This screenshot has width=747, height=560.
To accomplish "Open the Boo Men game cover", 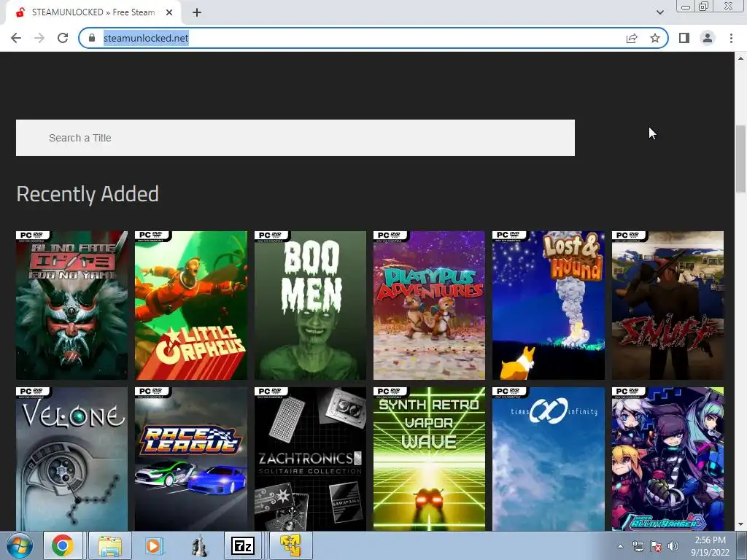I will [310, 306].
